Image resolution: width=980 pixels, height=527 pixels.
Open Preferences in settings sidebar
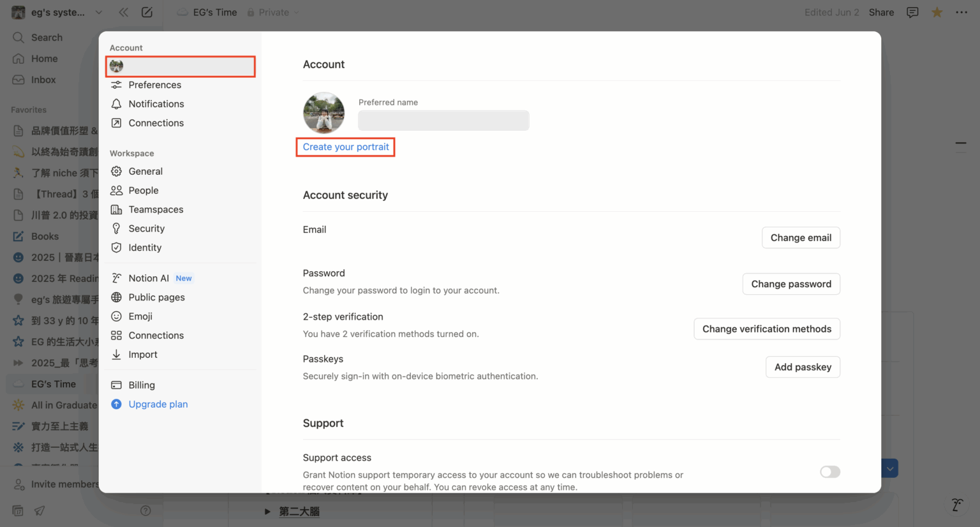coord(154,85)
